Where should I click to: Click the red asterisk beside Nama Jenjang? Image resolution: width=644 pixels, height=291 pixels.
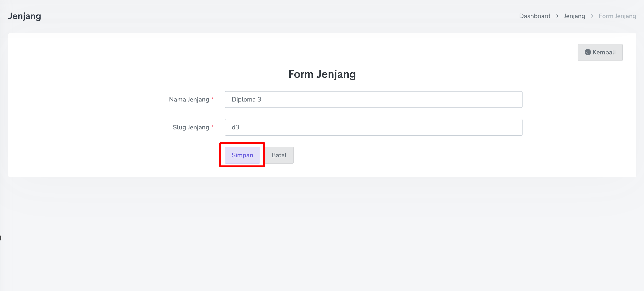[212, 99]
